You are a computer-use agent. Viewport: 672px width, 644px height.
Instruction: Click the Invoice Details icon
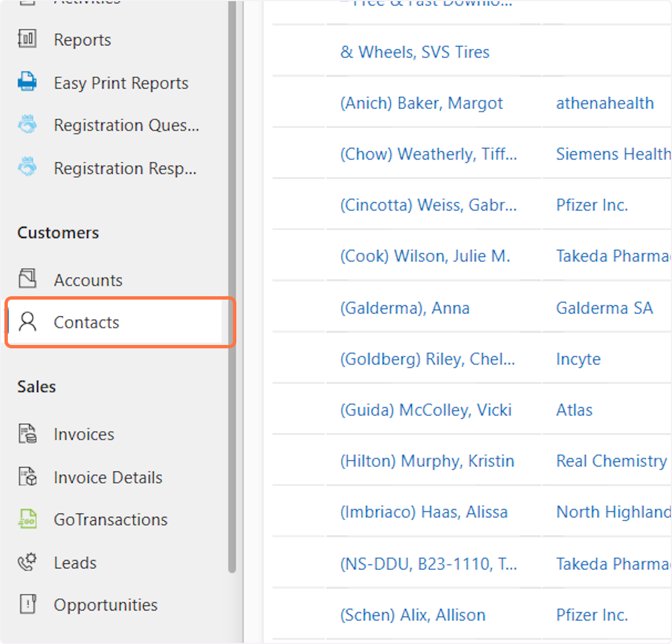point(27,477)
